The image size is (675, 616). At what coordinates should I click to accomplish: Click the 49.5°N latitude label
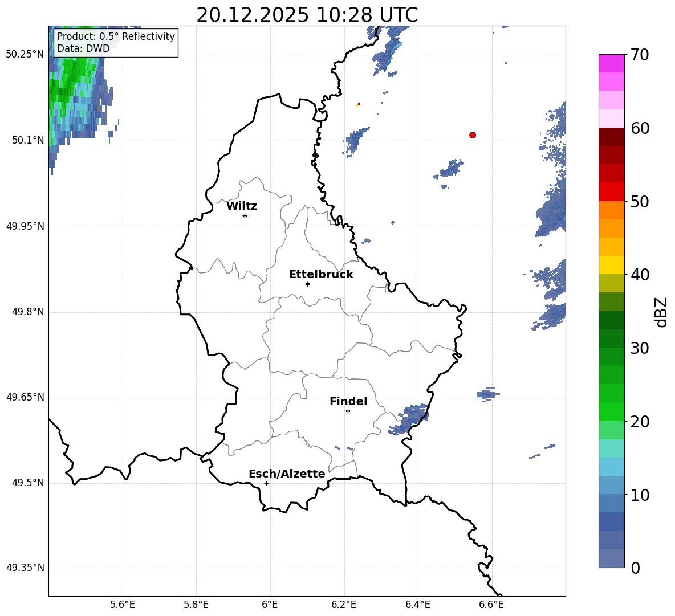tap(27, 483)
